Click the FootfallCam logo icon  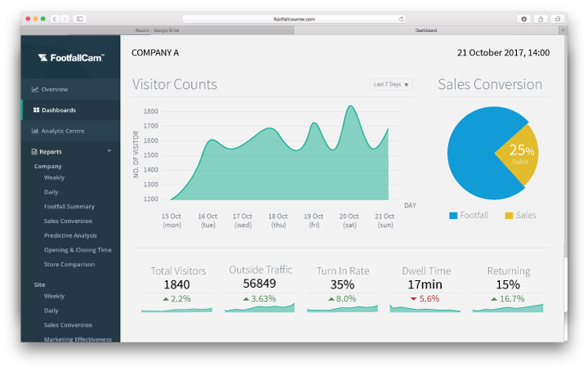pos(42,57)
